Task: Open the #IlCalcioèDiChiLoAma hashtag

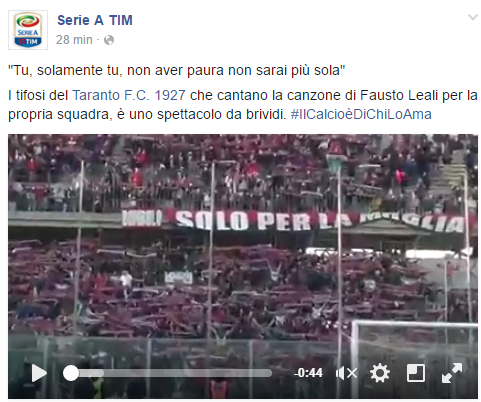Action: coord(361,114)
